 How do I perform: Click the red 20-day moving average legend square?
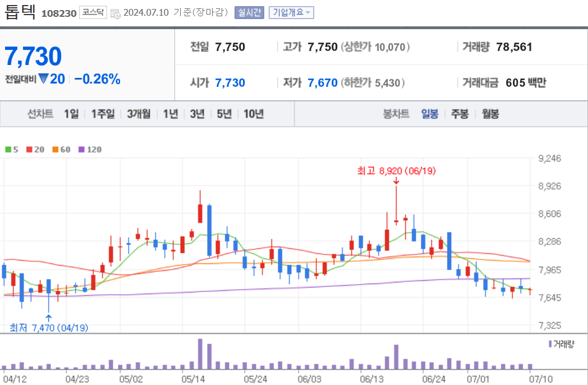click(29, 150)
